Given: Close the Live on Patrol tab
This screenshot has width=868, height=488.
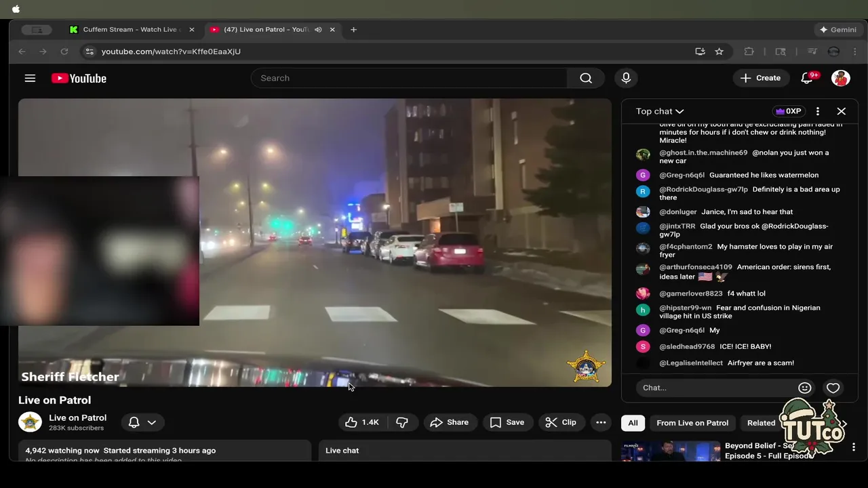Looking at the screenshot, I should (x=332, y=30).
